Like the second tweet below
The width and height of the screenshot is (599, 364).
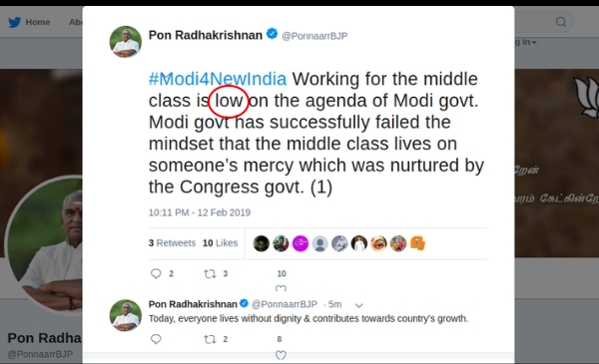coord(281,355)
